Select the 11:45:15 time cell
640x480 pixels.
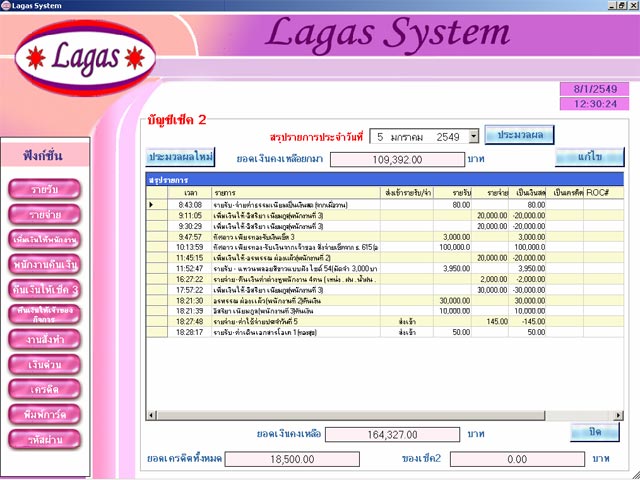[190, 258]
